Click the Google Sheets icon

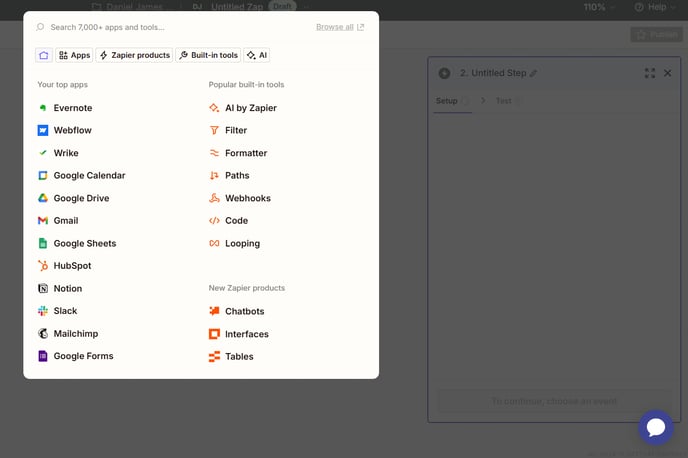43,243
